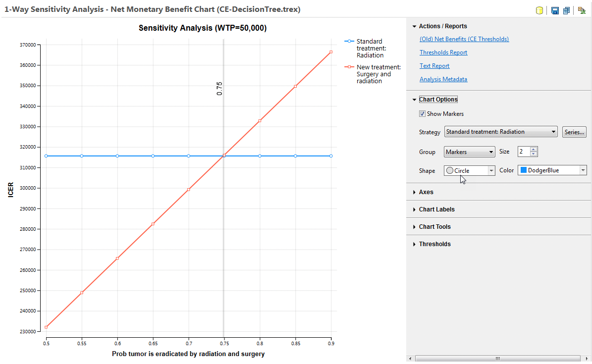The height and width of the screenshot is (364, 592).
Task: Increase marker Size with the up stepper arrow
Action: coord(534,149)
